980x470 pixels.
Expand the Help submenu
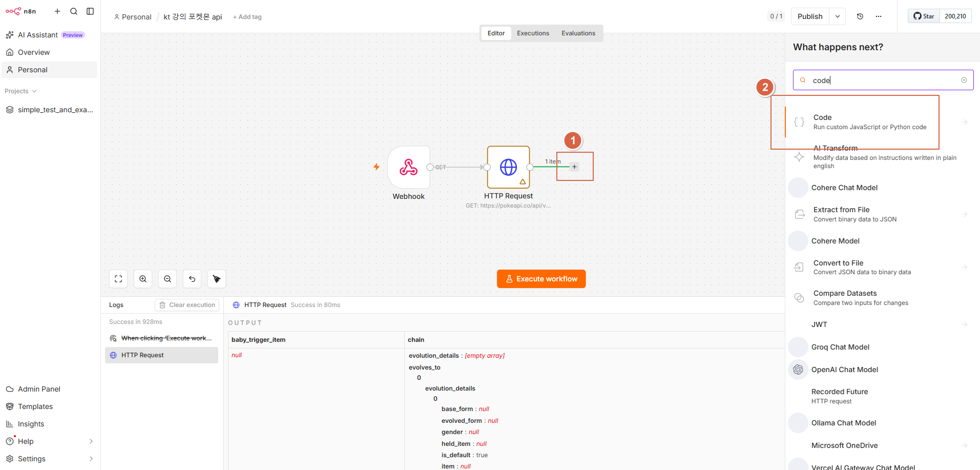tap(91, 441)
